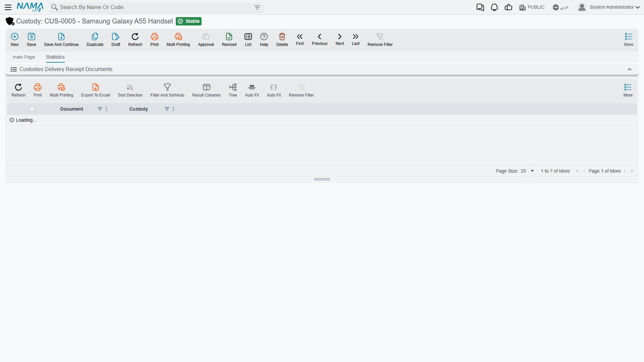Click the NAMA ERP logo
The image size is (644, 362).
click(30, 7)
